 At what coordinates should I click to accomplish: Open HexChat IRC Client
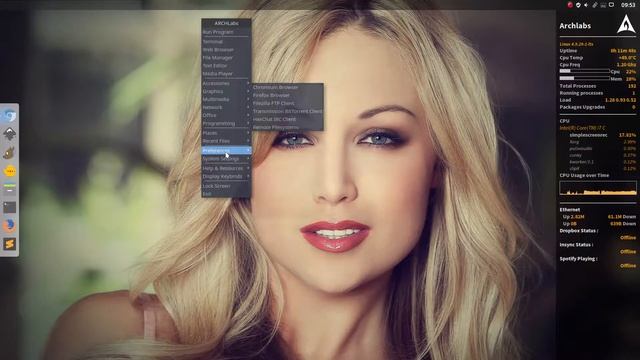coord(287,119)
